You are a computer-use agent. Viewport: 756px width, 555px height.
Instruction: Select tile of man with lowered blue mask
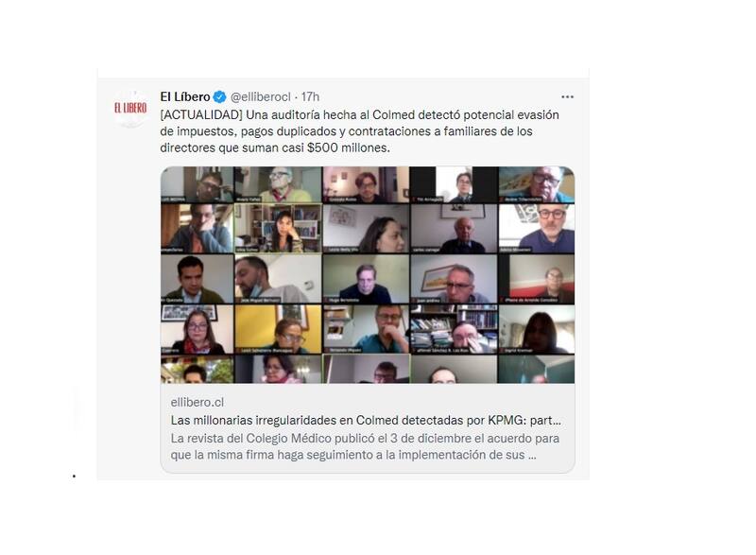coord(278,279)
